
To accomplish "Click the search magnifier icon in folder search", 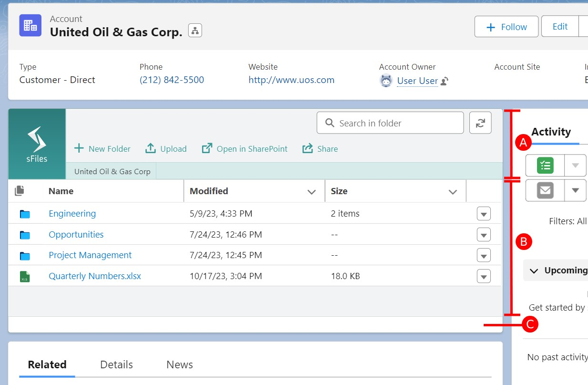I will tap(330, 123).
